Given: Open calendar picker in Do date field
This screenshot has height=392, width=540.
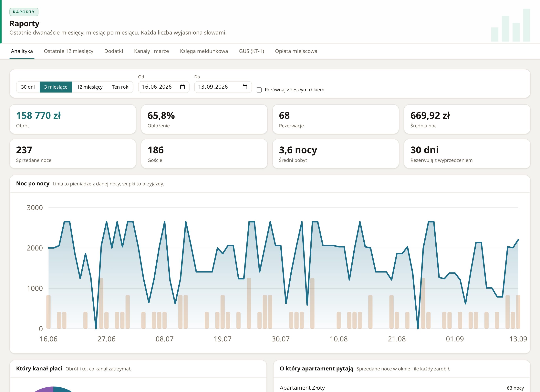Looking at the screenshot, I should [x=245, y=87].
